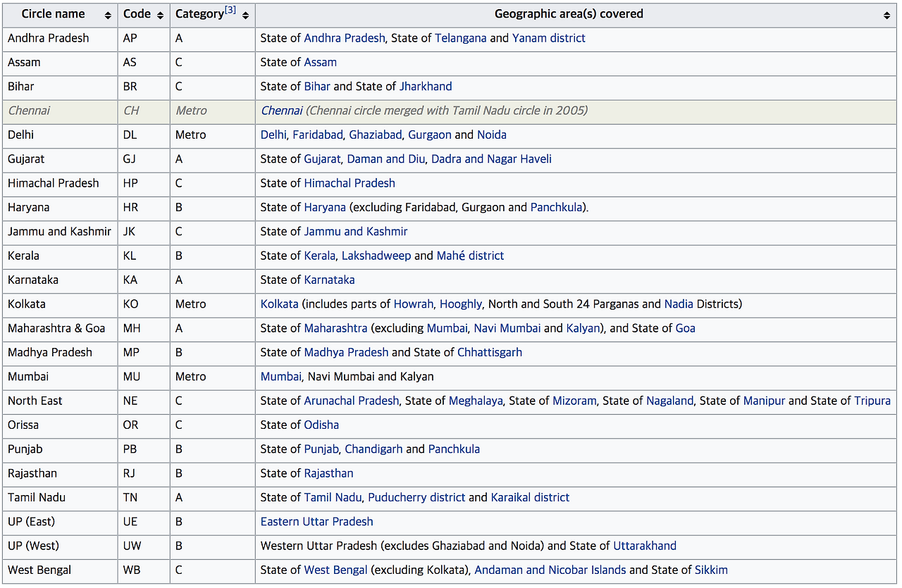Open the Madhya Pradesh link in areas column
902x588 pixels.
347,352
